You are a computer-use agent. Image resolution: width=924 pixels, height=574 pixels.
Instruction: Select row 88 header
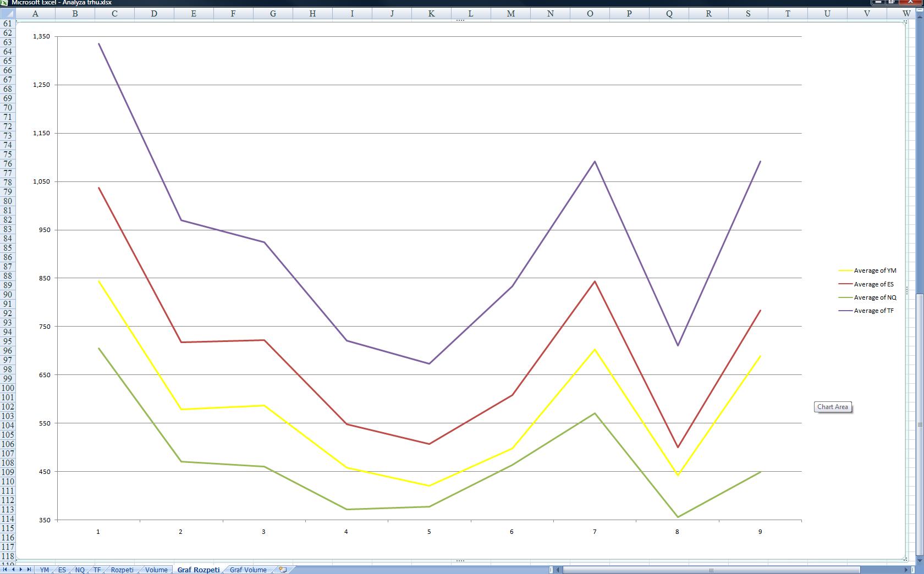click(x=8, y=276)
